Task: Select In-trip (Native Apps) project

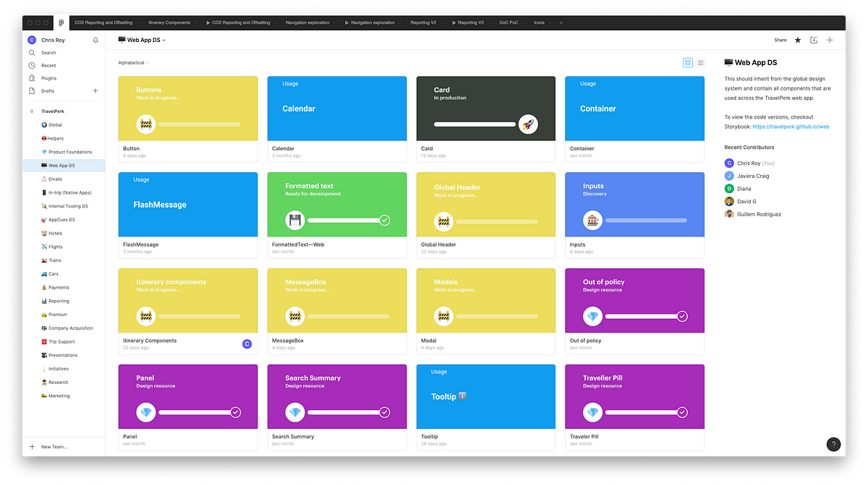Action: [x=64, y=192]
